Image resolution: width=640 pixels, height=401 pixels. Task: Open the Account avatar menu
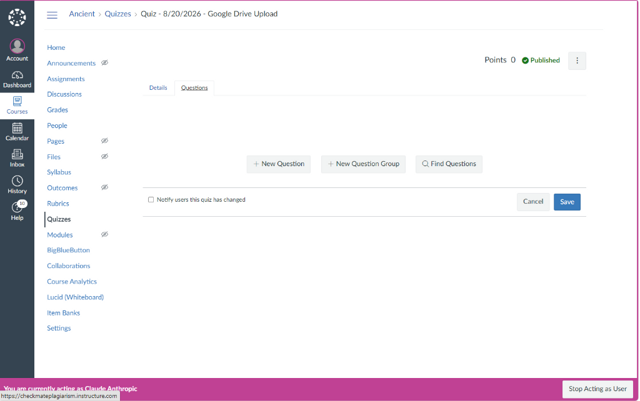17,50
